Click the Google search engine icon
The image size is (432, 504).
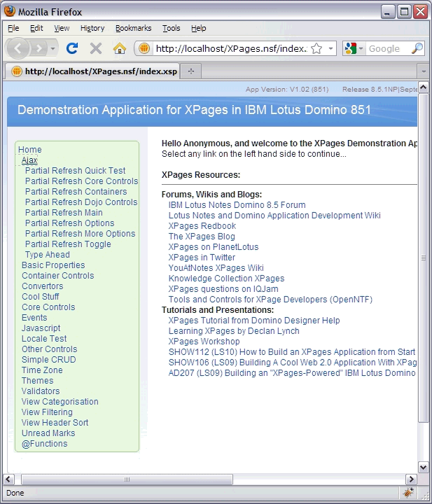click(x=350, y=48)
